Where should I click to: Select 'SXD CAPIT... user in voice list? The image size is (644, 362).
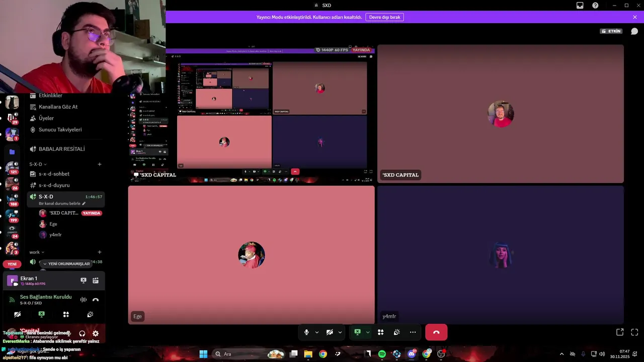(x=64, y=213)
